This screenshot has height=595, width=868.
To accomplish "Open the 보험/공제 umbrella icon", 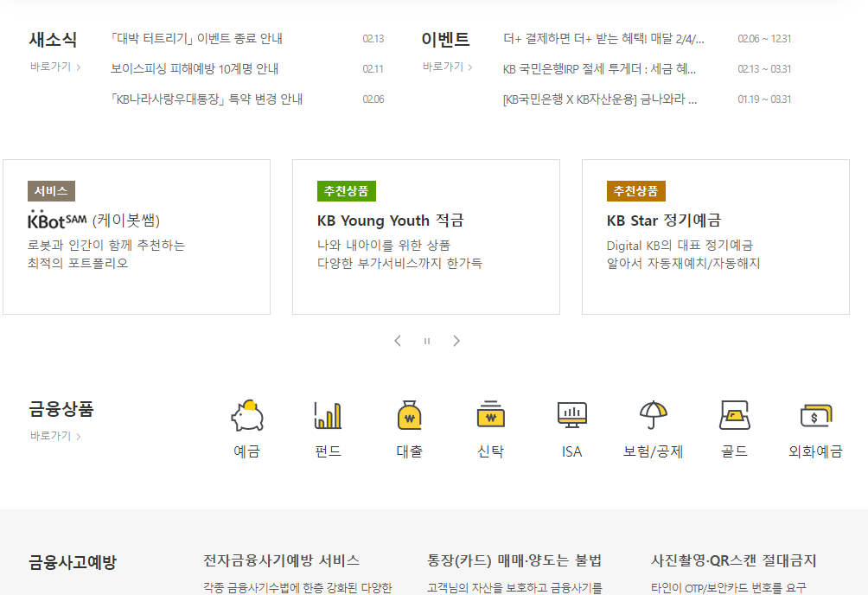I will (654, 415).
